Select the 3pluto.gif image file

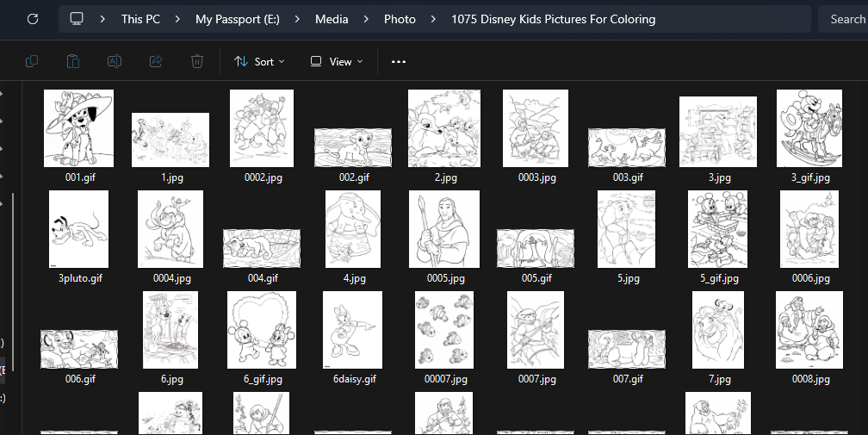click(79, 229)
